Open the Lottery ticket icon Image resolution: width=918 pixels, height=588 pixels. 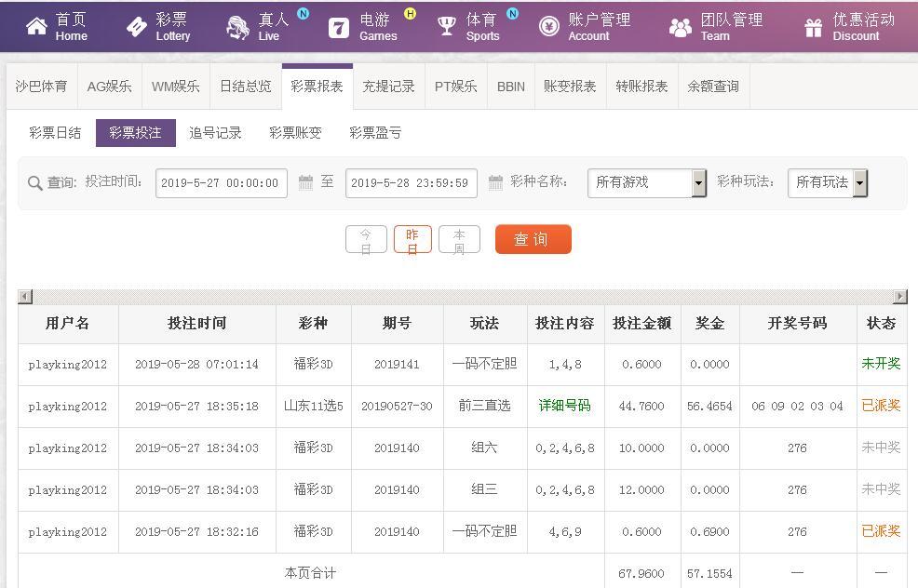point(137,26)
